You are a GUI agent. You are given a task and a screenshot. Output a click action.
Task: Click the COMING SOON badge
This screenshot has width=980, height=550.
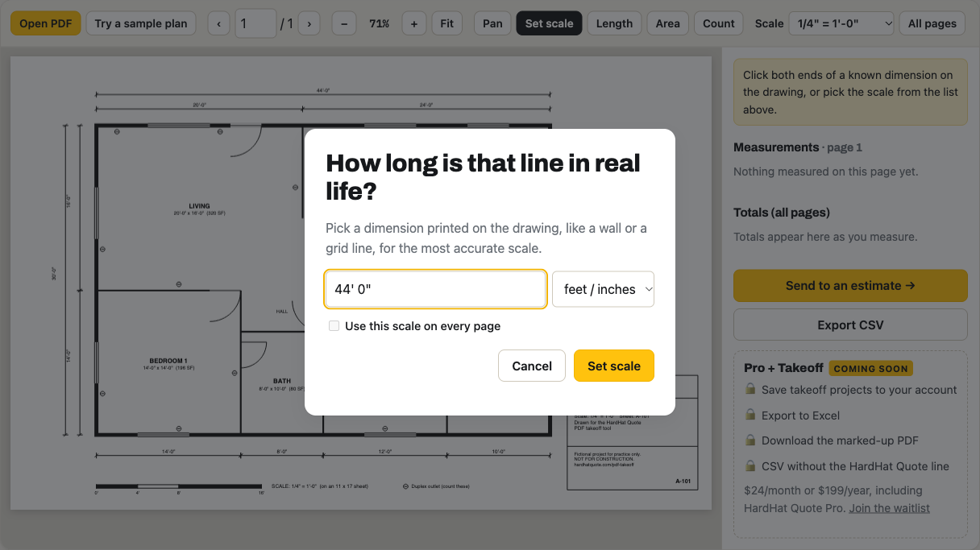[870, 368]
